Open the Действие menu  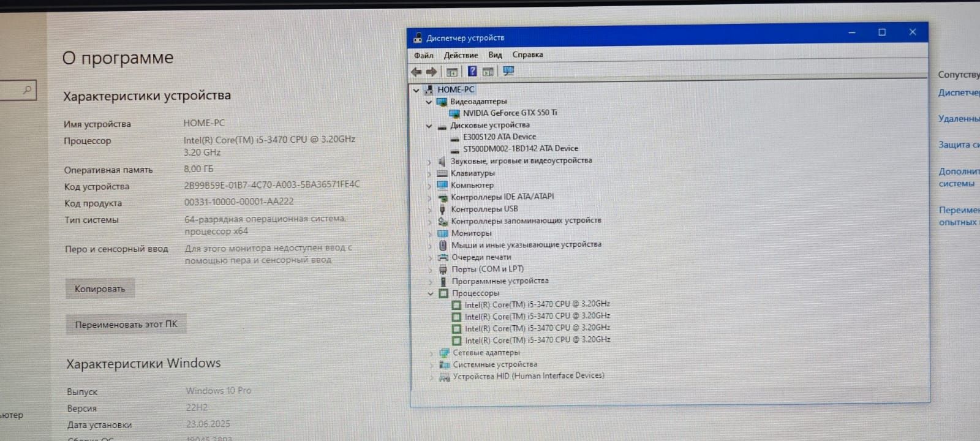click(461, 55)
